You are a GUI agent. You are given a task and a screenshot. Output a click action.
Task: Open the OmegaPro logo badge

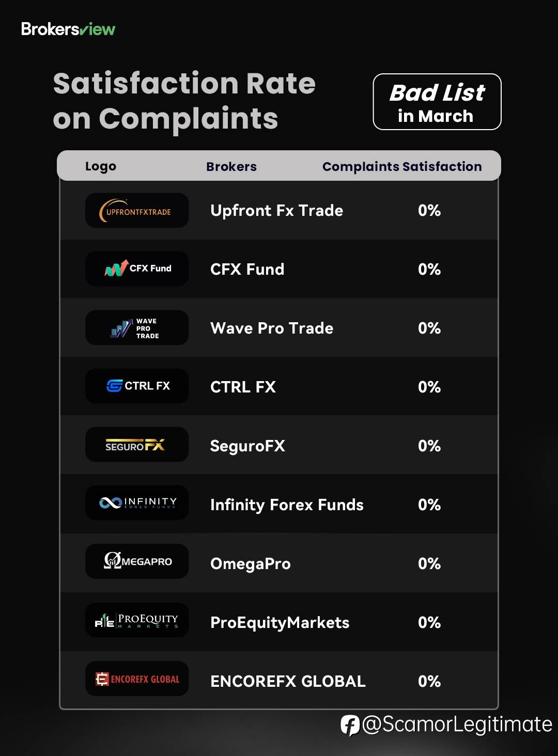[137, 561]
